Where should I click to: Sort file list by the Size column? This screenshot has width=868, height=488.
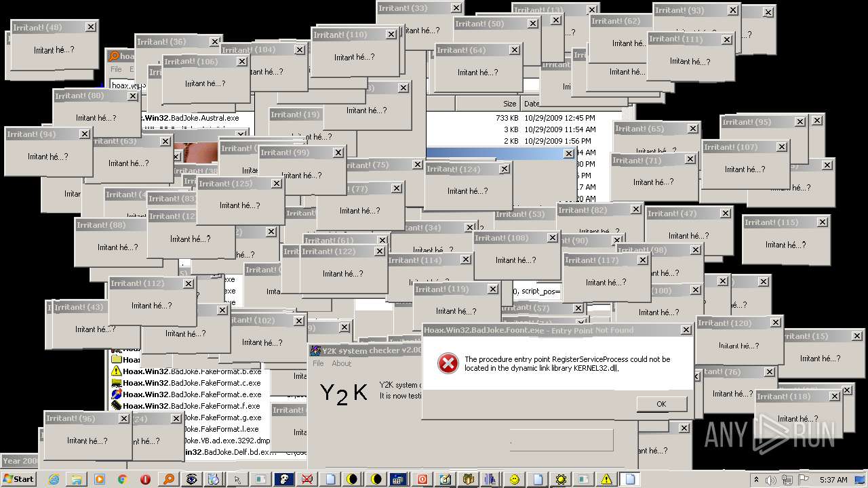[488, 104]
